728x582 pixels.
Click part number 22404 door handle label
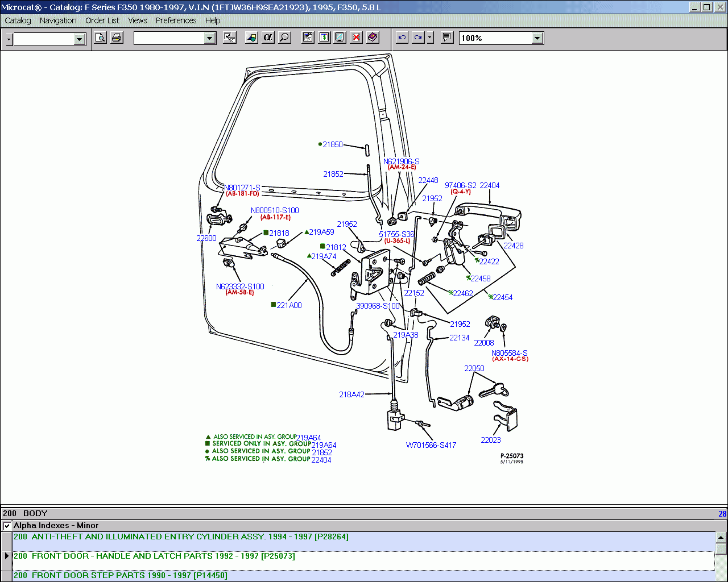[489, 185]
